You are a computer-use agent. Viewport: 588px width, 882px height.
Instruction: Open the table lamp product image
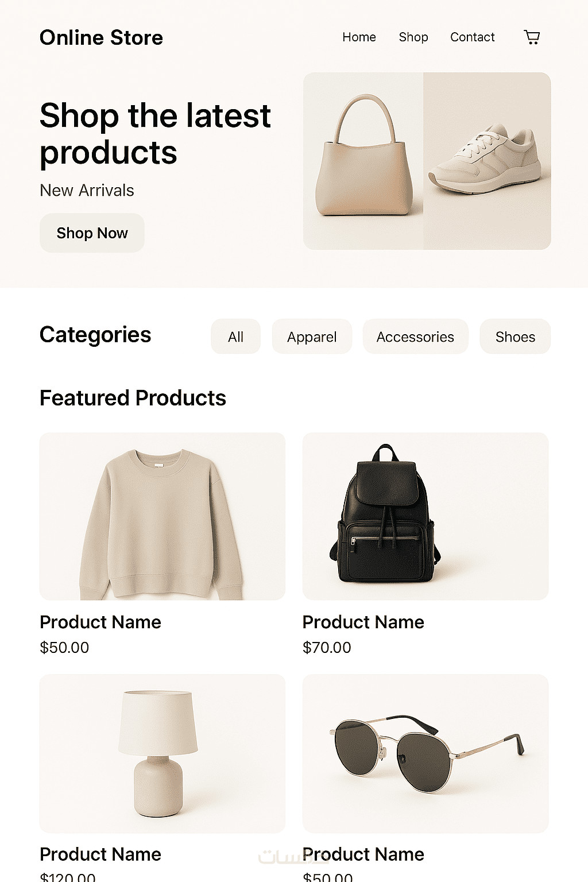(163, 753)
